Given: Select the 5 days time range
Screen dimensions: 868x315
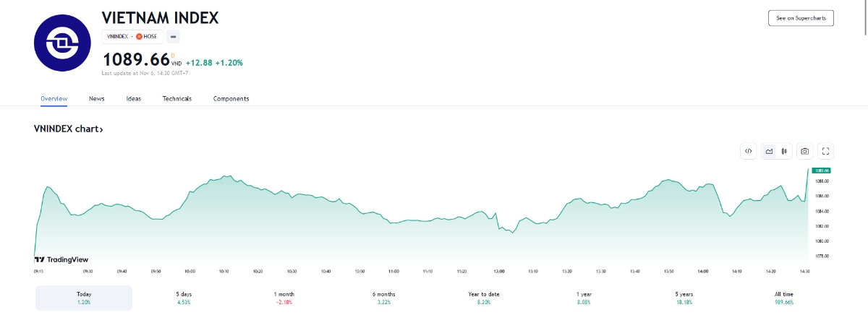Looking at the screenshot, I should 184,298.
